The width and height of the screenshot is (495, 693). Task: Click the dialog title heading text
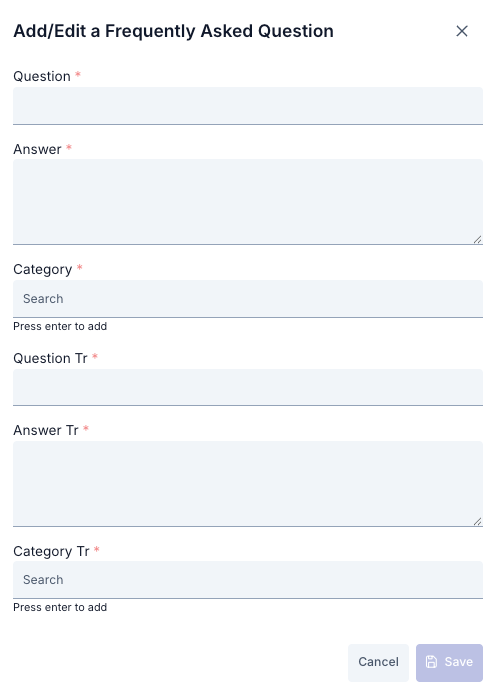point(173,31)
